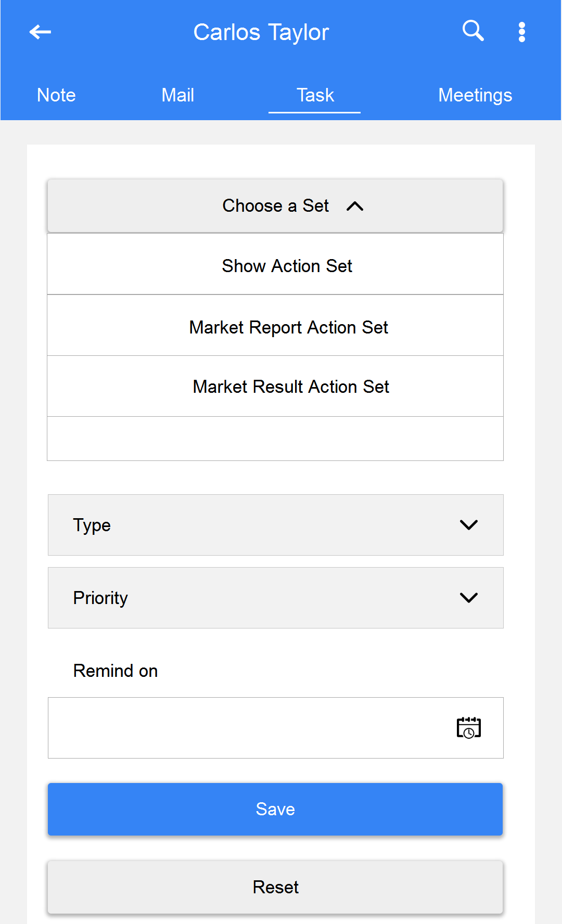Expand the Priority dropdown
Viewport: 562px width, 924px height.
tap(276, 598)
